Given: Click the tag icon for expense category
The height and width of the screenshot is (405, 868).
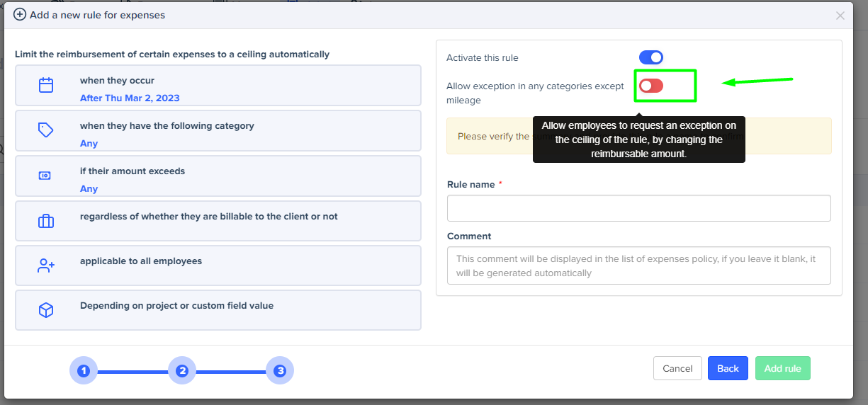Looking at the screenshot, I should (46, 130).
